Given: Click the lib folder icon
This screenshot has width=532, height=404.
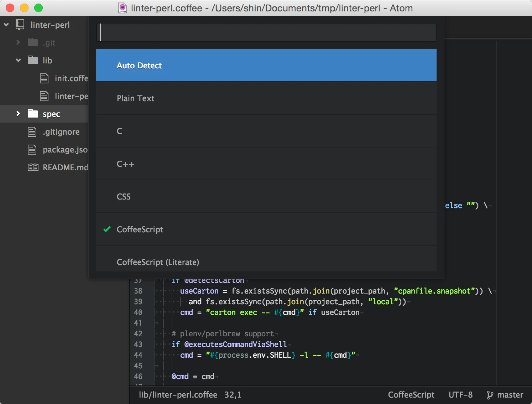Looking at the screenshot, I should (x=33, y=60).
